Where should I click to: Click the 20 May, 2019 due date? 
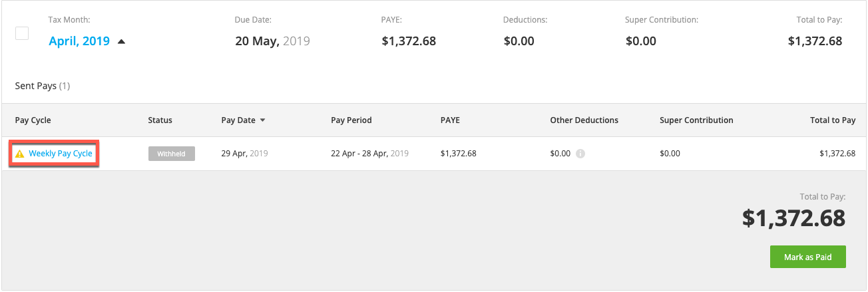coord(273,41)
